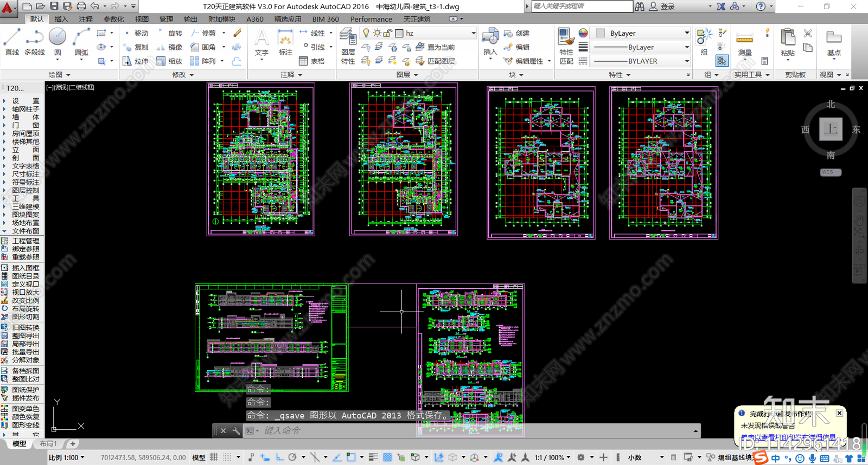Screen dimensions: 868x465
Task: Switch to the 视图 ribbon tab
Action: (x=142, y=19)
